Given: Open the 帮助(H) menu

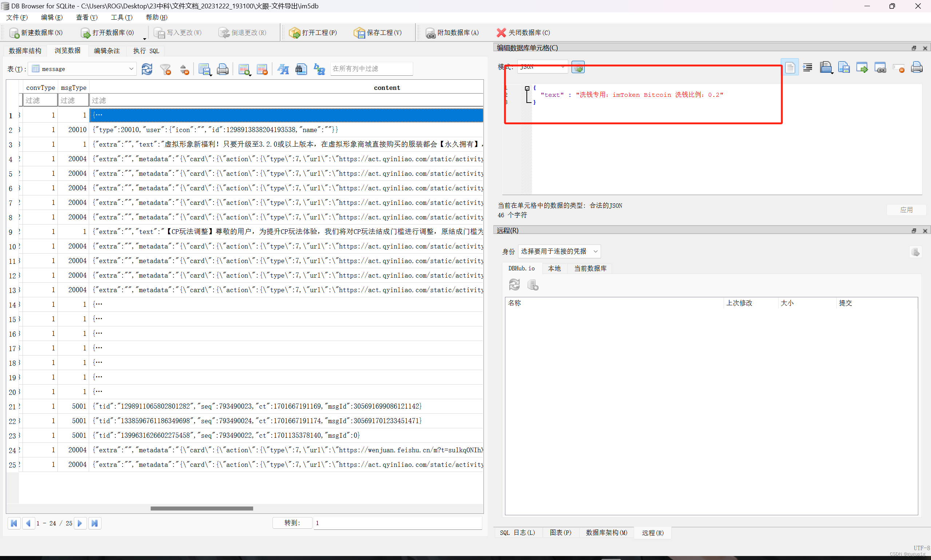Looking at the screenshot, I should coord(156,17).
